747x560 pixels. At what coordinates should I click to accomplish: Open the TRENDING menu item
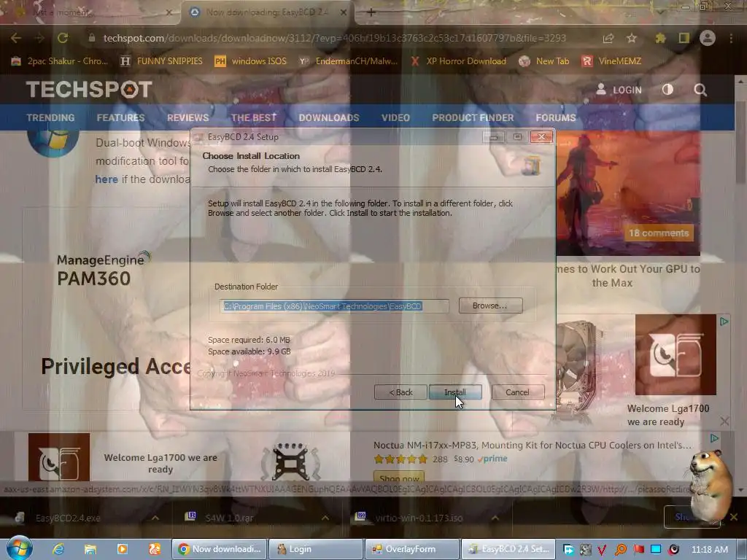coord(50,117)
